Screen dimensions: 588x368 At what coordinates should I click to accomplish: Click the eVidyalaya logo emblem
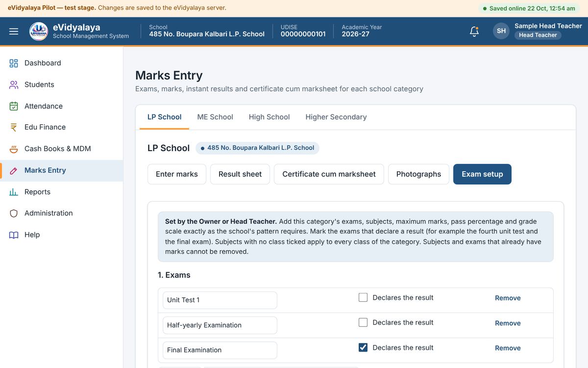coord(39,31)
